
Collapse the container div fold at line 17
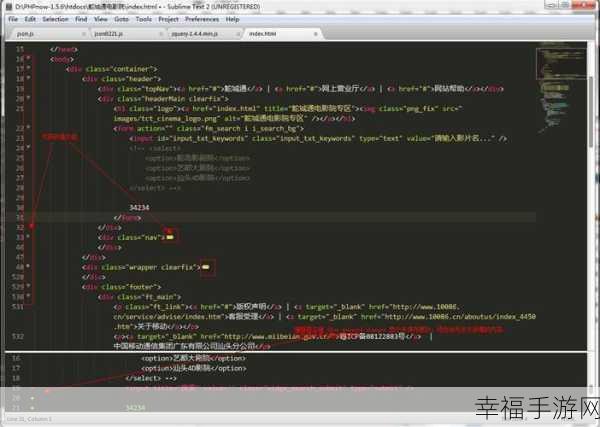click(x=29, y=68)
